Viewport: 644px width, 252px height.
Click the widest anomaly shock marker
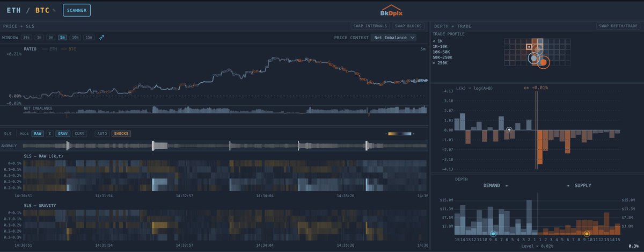[x=160, y=146]
